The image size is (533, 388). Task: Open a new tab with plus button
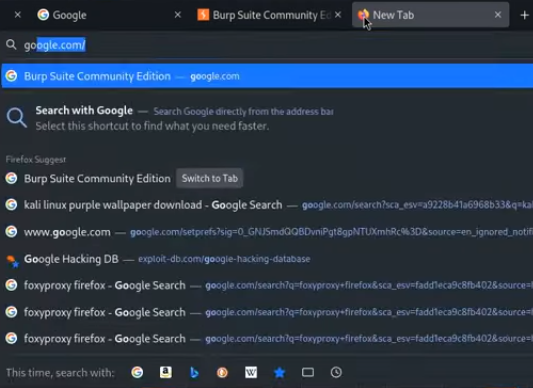pos(525,15)
